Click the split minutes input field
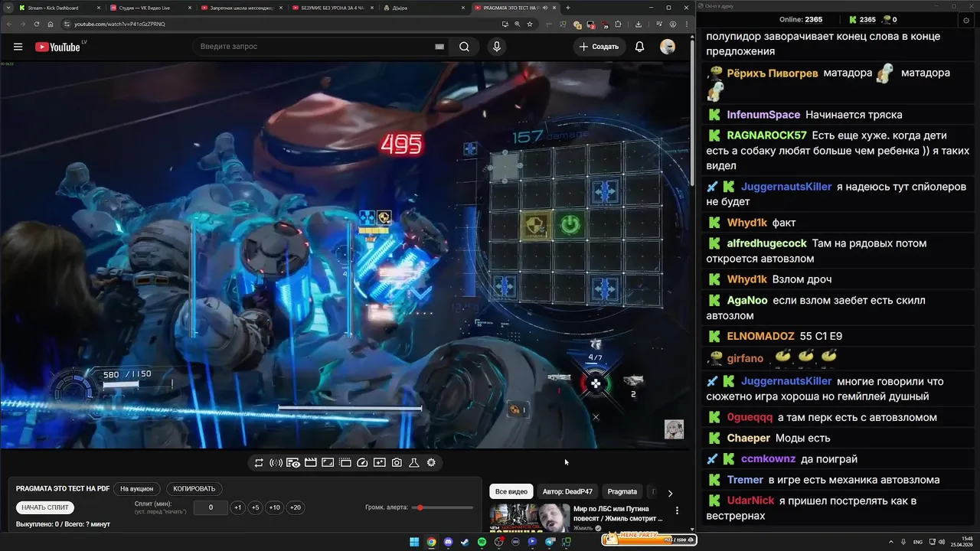Image resolution: width=980 pixels, height=551 pixels. [211, 507]
